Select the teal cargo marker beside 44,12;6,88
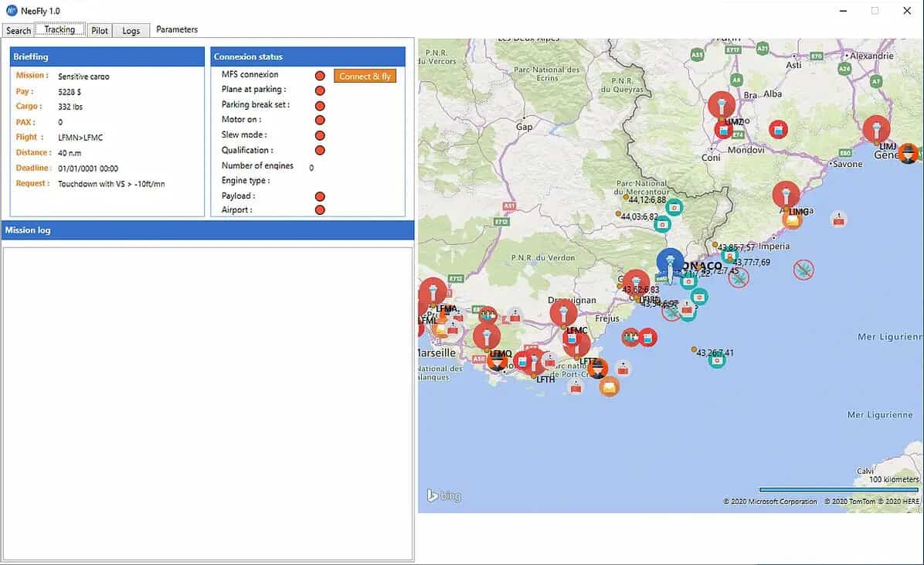 tap(674, 206)
